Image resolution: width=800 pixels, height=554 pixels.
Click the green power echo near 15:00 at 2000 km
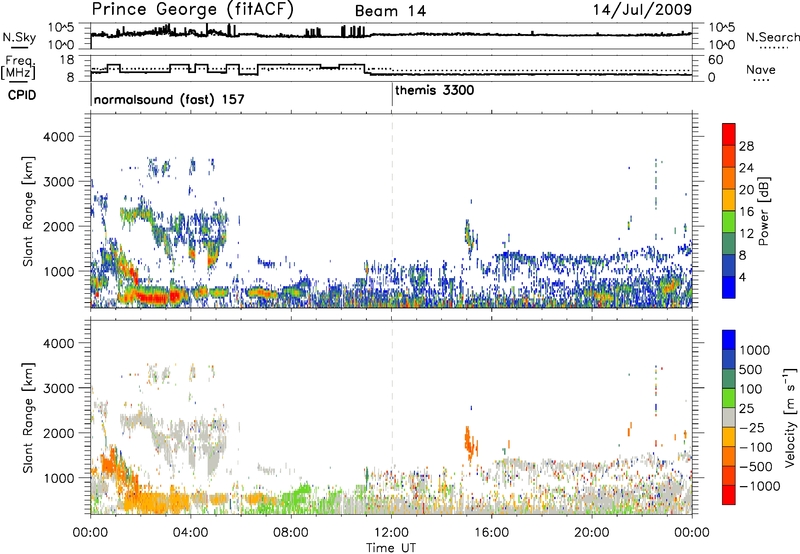point(468,235)
